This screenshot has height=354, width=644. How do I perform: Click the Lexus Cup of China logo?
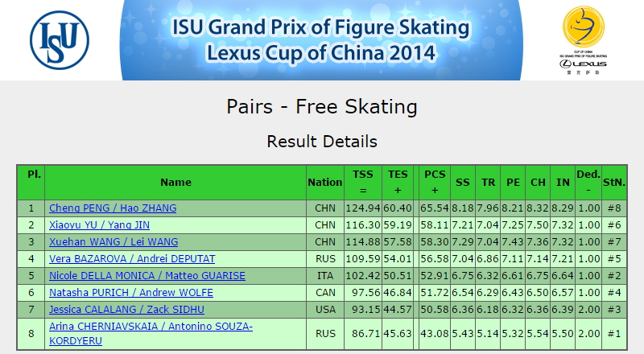pyautogui.click(x=583, y=40)
